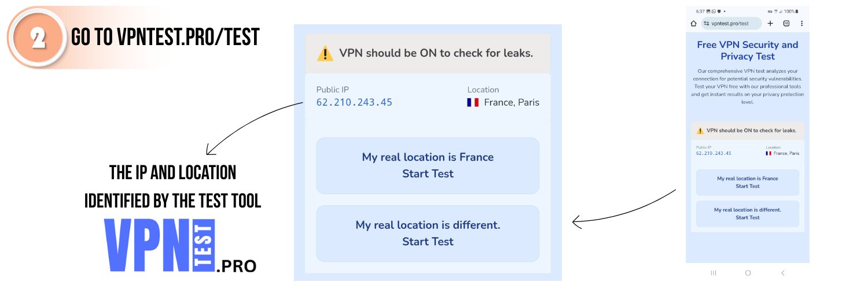Screen dimensions: 868x289
Task: Open a new tab with the plus icon
Action: 770,24
